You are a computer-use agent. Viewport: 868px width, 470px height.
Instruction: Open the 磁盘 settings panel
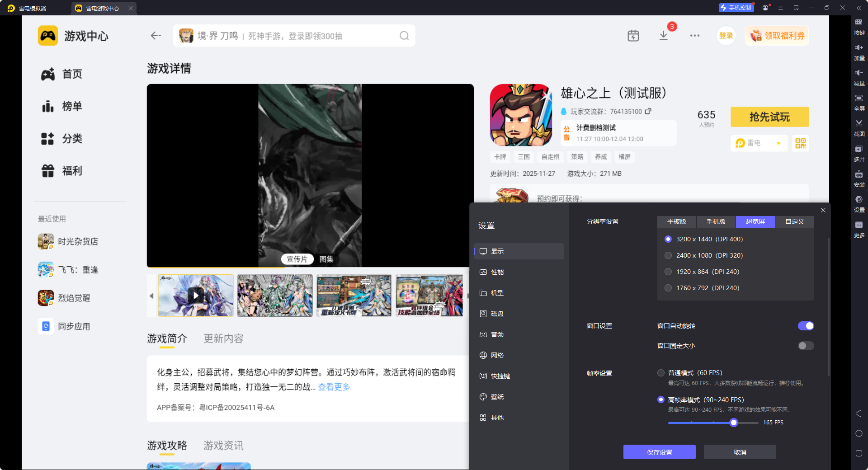(x=498, y=313)
